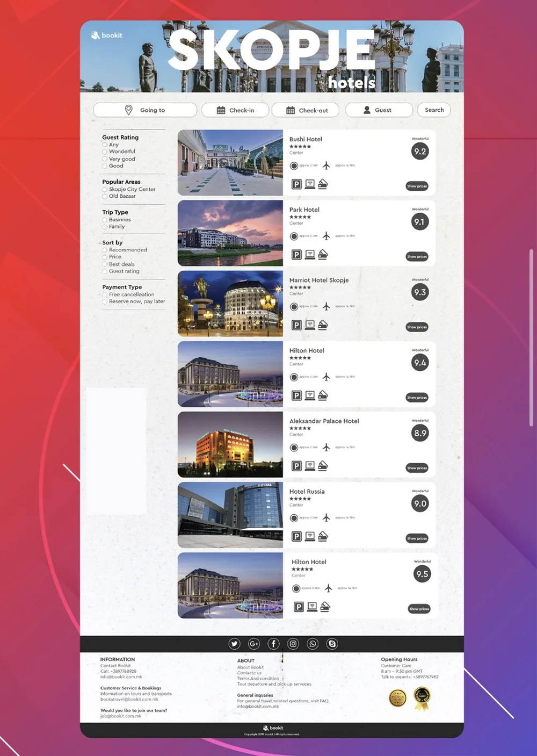Viewport: 537px width, 756px height.
Task: Click wifi laptop icon on Bushi Hotel card
Action: coord(310,184)
